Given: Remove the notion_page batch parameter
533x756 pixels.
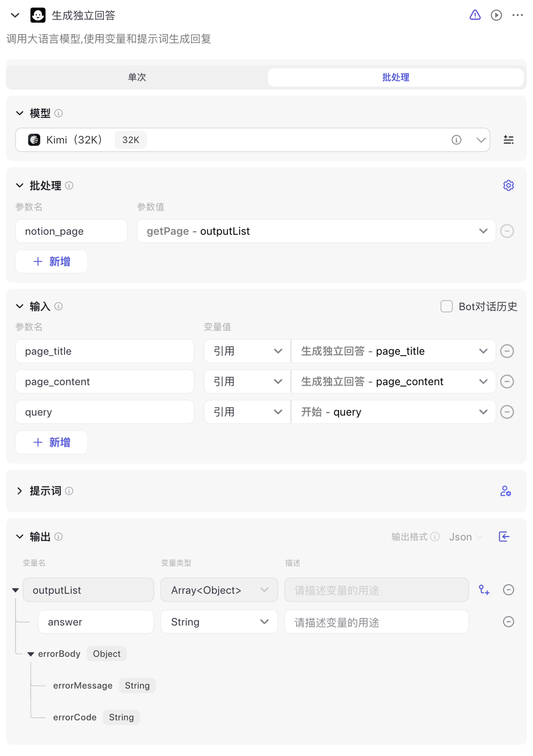Looking at the screenshot, I should [507, 231].
